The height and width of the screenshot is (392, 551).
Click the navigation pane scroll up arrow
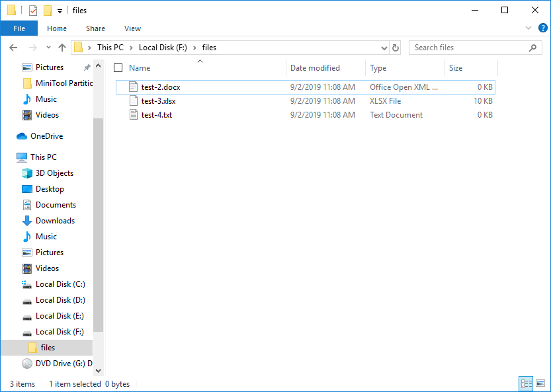tap(99, 65)
